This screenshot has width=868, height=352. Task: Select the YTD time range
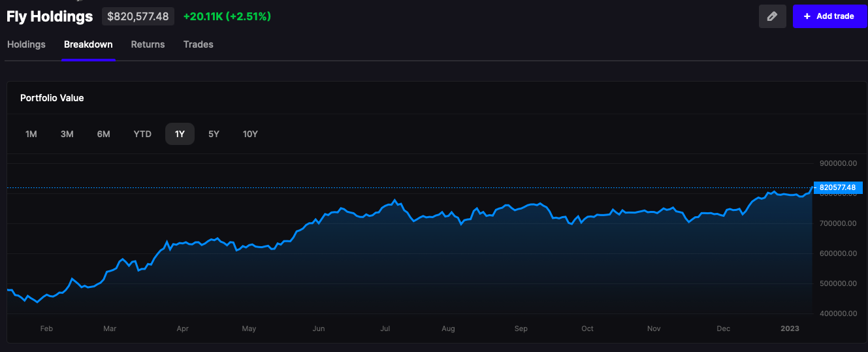pyautogui.click(x=142, y=134)
